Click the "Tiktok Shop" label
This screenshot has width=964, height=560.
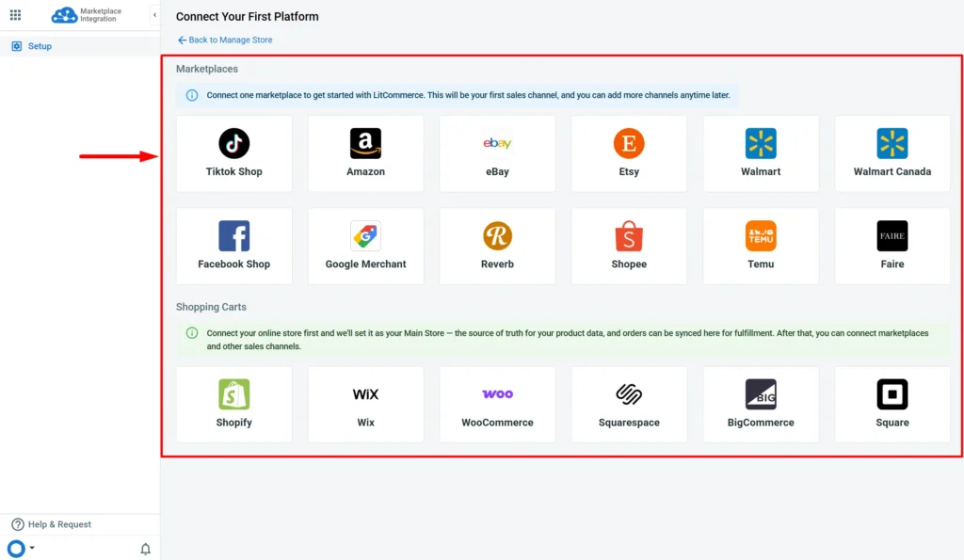click(x=234, y=171)
